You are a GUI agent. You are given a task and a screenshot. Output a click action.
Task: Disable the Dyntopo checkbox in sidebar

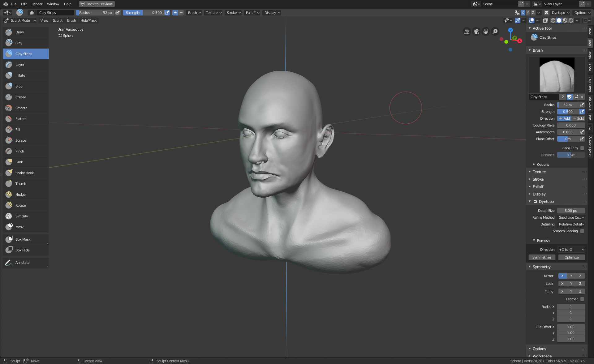(535, 202)
